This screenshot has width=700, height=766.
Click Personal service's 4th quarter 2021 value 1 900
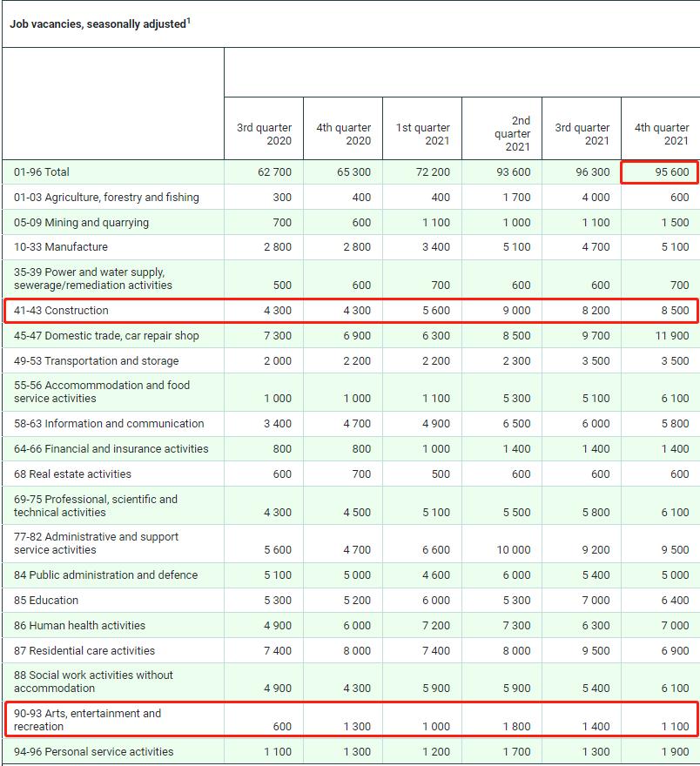click(675, 751)
